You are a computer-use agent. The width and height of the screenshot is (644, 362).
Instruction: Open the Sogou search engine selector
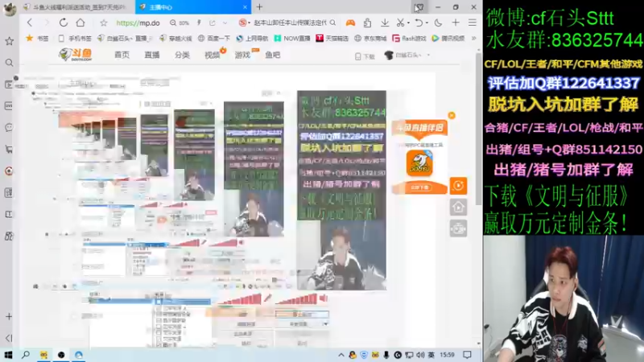coord(245,23)
